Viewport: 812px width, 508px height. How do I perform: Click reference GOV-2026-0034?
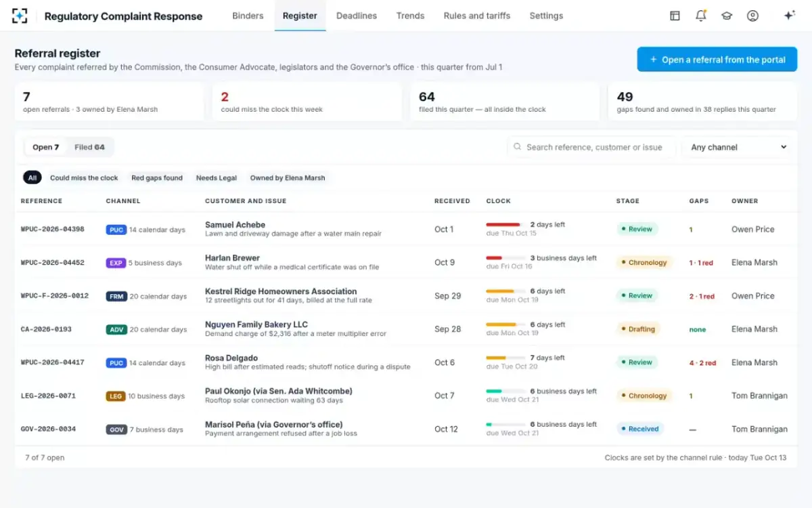click(48, 429)
